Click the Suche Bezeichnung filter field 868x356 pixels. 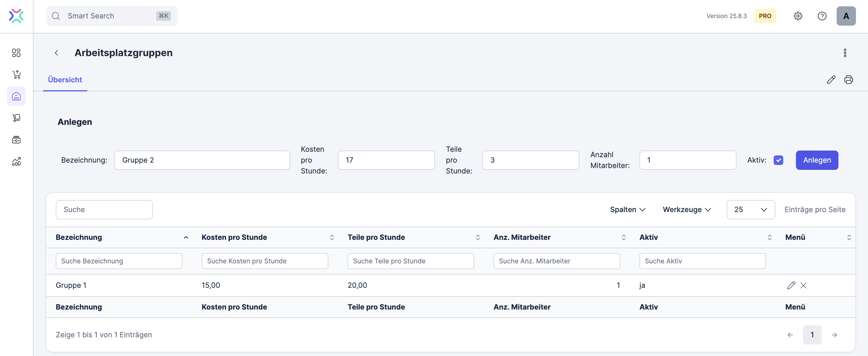[118, 261]
